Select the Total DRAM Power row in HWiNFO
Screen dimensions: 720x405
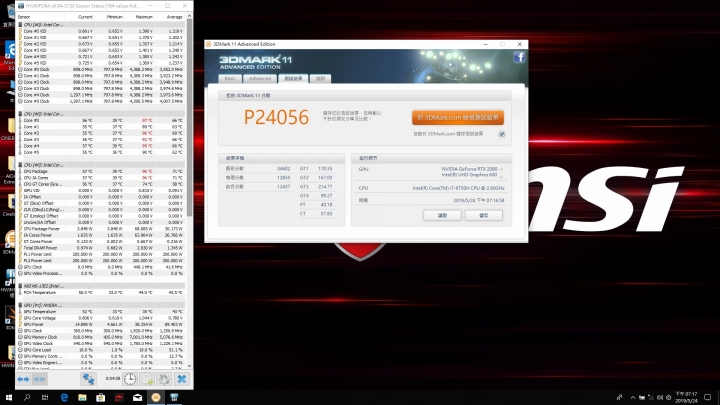click(101, 248)
